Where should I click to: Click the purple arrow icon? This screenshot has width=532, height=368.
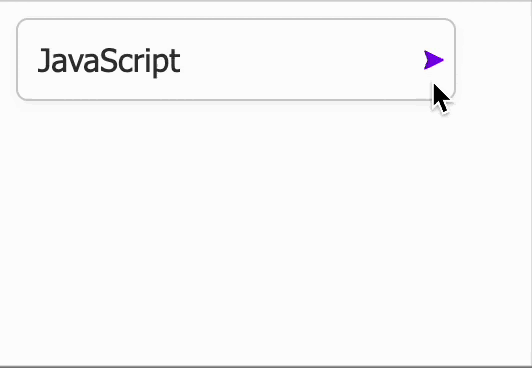tap(433, 60)
